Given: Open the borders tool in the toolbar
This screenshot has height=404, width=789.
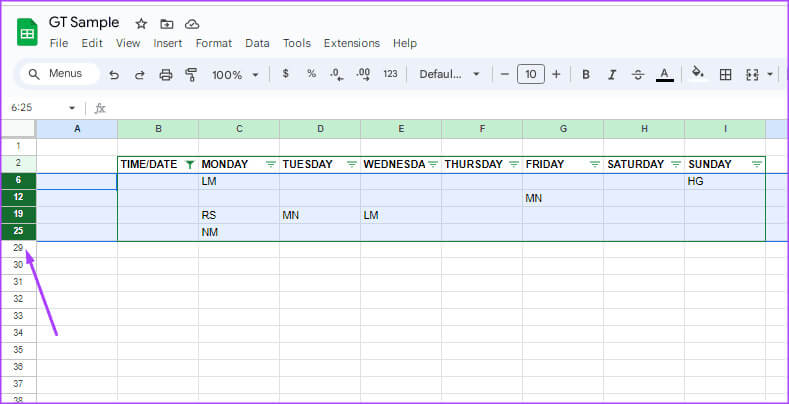Looking at the screenshot, I should (726, 74).
